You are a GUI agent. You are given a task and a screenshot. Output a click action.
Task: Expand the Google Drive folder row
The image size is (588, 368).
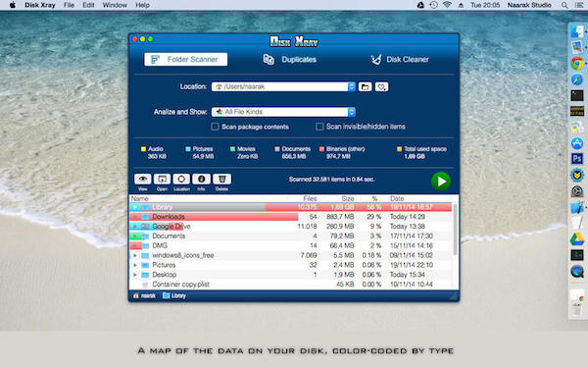(135, 227)
